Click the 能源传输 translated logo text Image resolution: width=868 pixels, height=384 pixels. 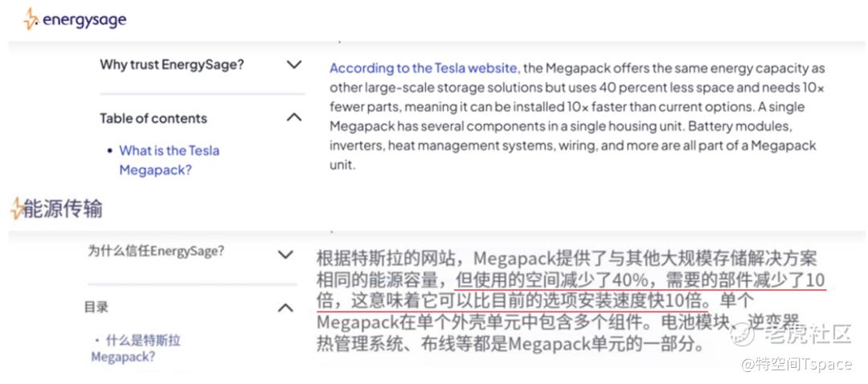(x=63, y=209)
